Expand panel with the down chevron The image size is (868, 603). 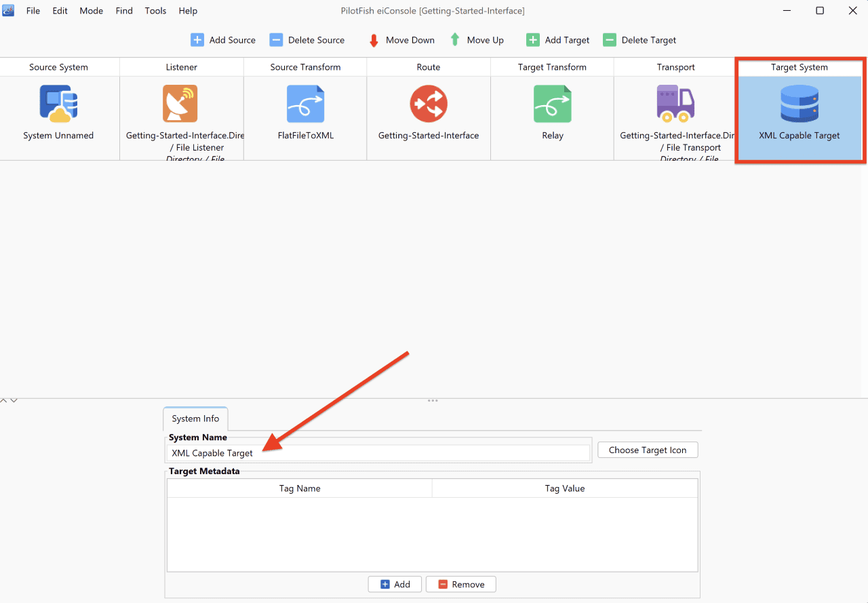[x=14, y=401]
